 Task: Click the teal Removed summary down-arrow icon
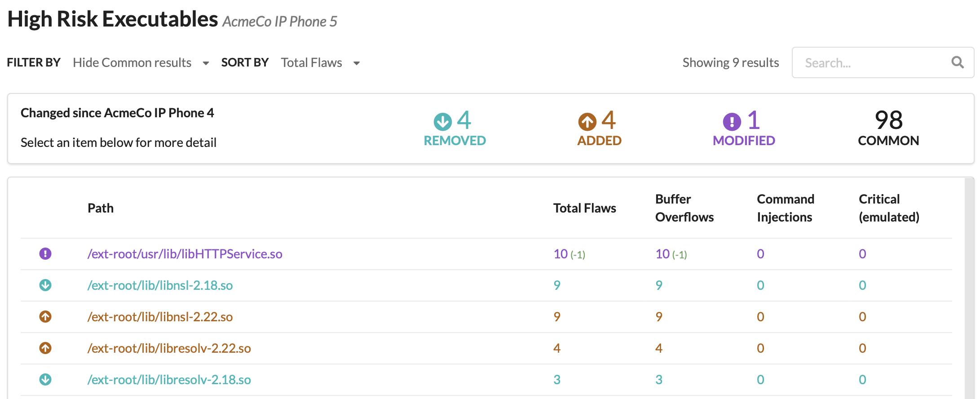tap(442, 121)
